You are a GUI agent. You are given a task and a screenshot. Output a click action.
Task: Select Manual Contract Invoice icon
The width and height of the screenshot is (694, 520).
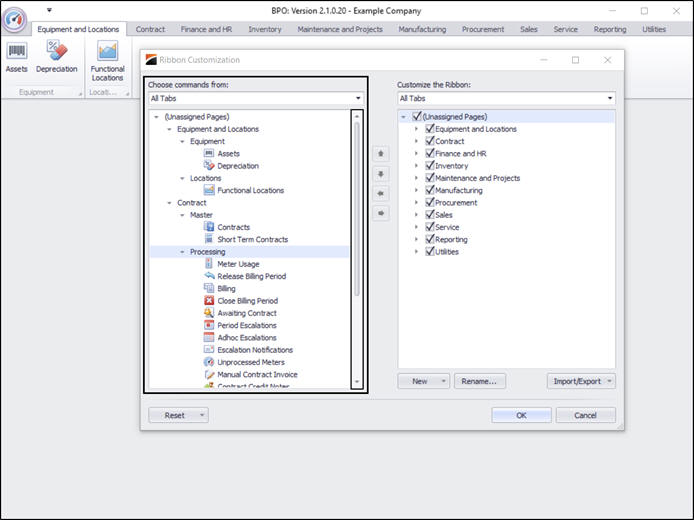[x=209, y=374]
